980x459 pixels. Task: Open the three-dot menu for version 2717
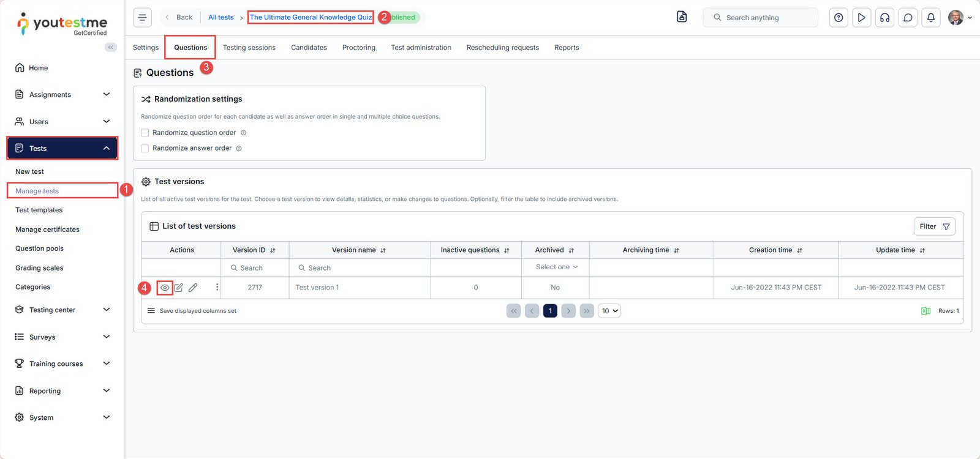217,287
